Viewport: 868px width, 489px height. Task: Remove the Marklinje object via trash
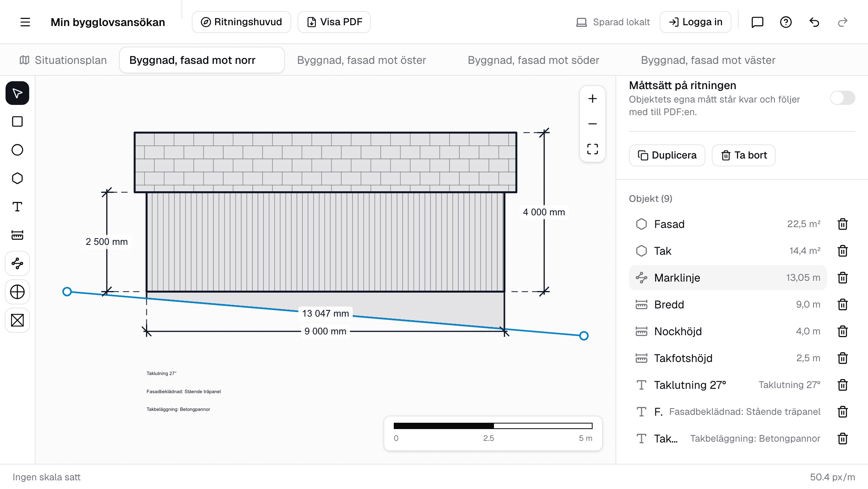(x=843, y=278)
